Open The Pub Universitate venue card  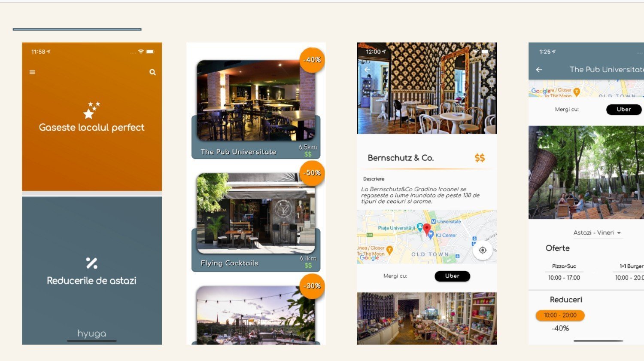pos(256,110)
